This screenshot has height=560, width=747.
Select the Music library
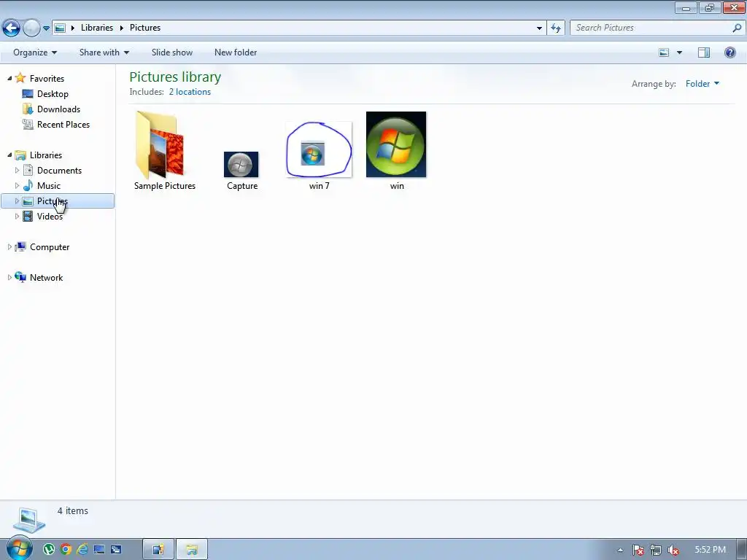[49, 186]
